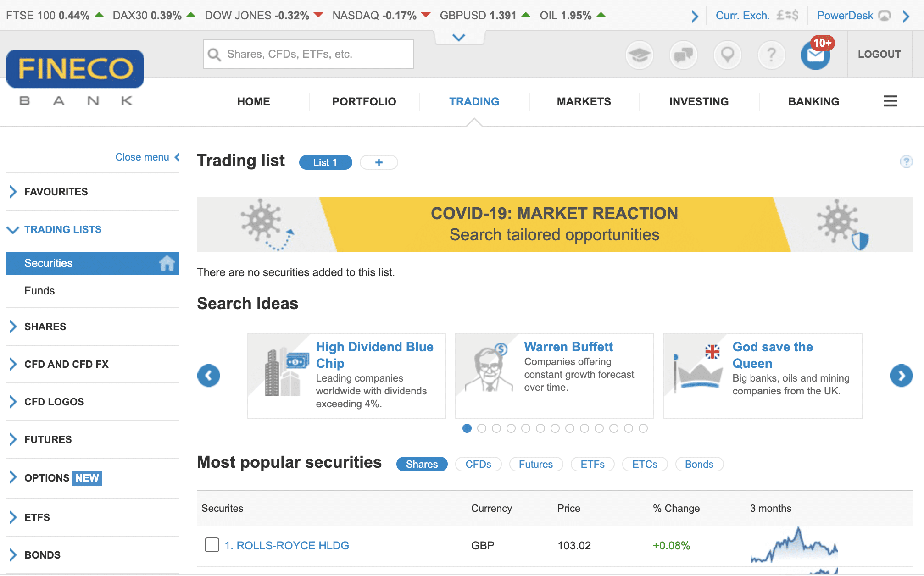The image size is (924, 576).
Task: Open the MARKETS menu
Action: point(584,101)
